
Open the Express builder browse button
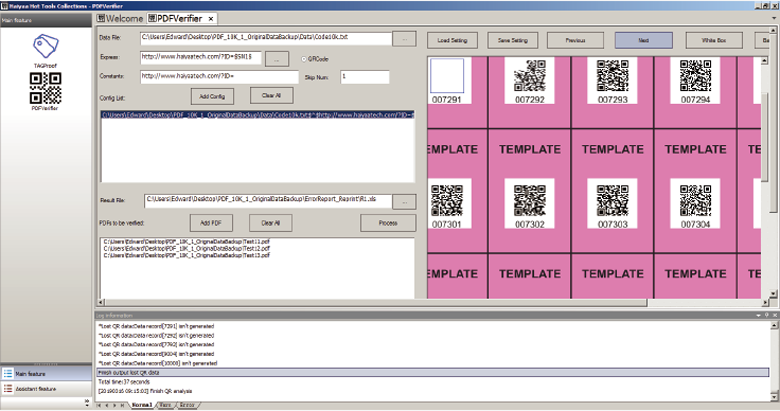(x=277, y=59)
